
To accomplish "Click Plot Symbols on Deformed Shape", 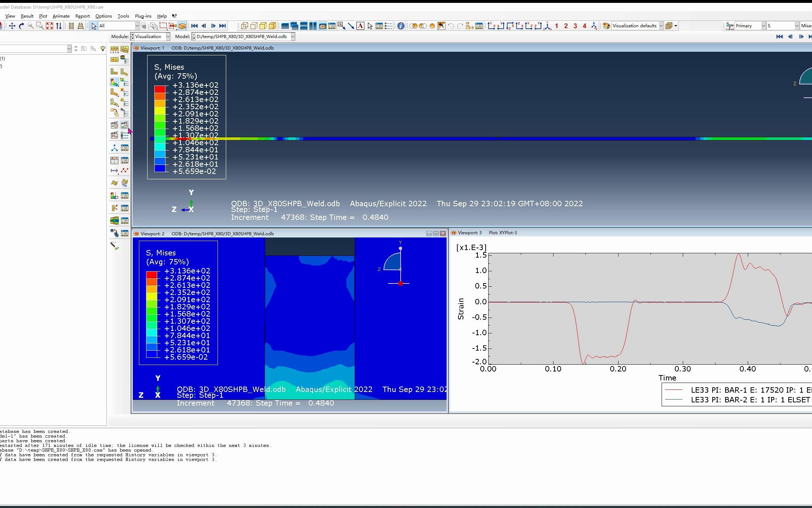I will [114, 92].
